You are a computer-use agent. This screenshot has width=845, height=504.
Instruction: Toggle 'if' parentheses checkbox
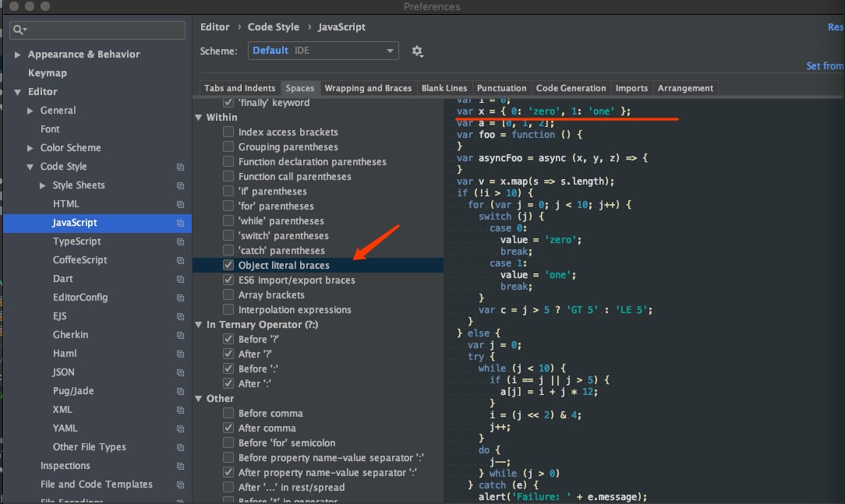tap(228, 191)
